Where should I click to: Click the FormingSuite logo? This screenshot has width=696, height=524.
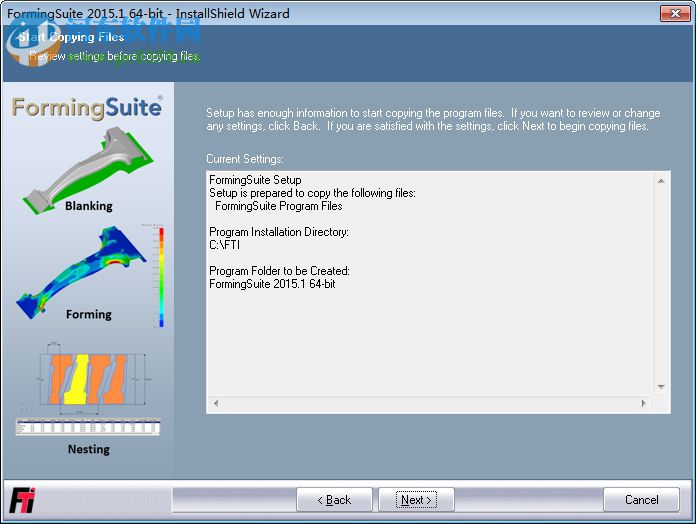[x=87, y=108]
